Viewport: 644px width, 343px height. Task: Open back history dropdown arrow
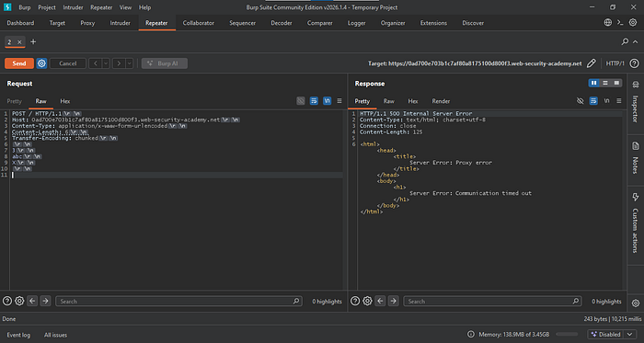pos(106,63)
